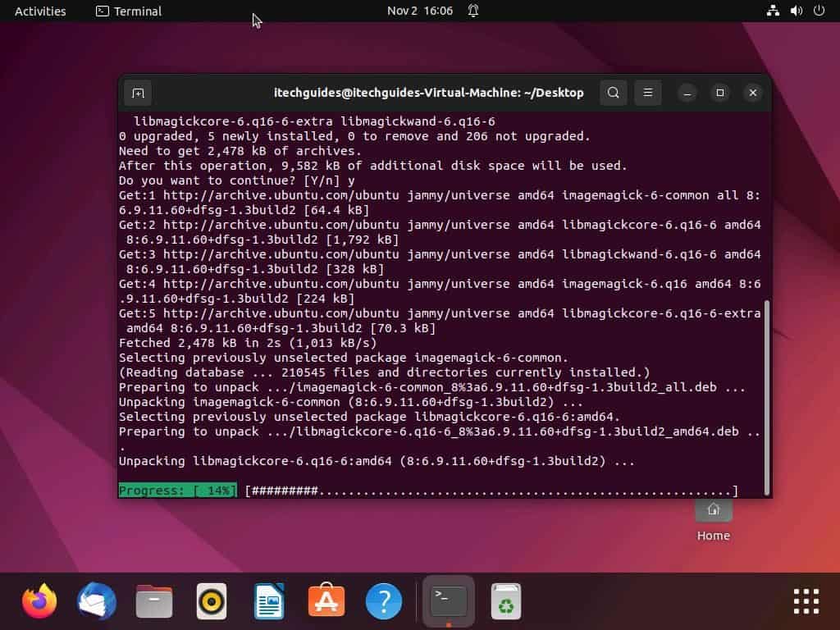This screenshot has height=630, width=840.
Task: Open the Help application
Action: click(x=384, y=601)
